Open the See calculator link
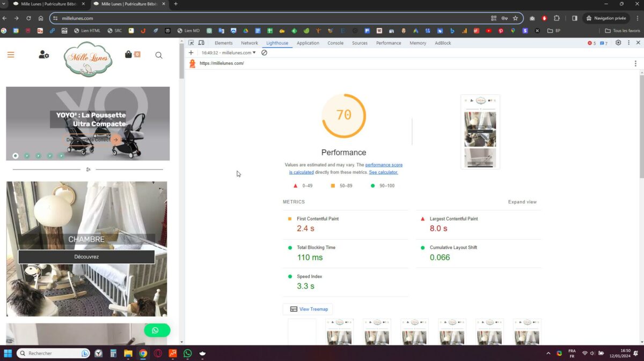Screen dimensions: 644x361 tap(383, 172)
